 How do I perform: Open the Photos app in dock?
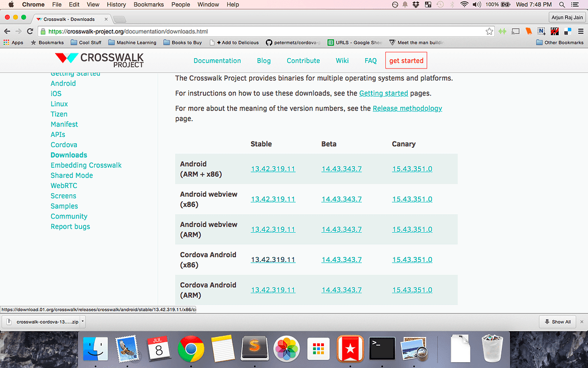tap(285, 349)
